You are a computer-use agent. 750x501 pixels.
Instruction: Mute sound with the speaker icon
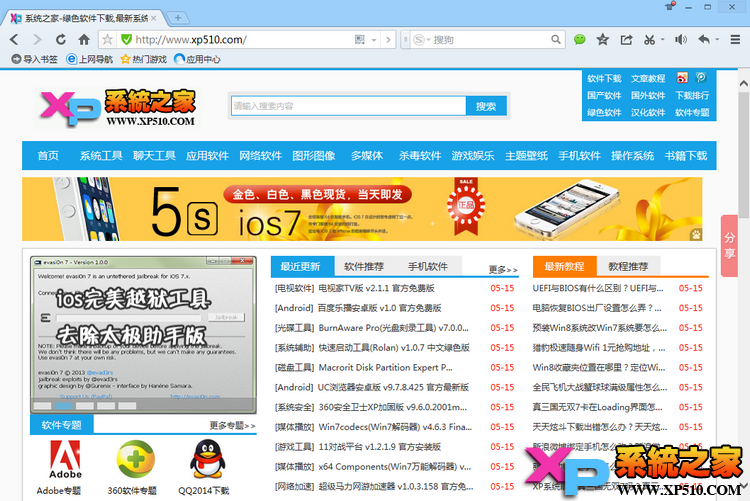point(681,39)
